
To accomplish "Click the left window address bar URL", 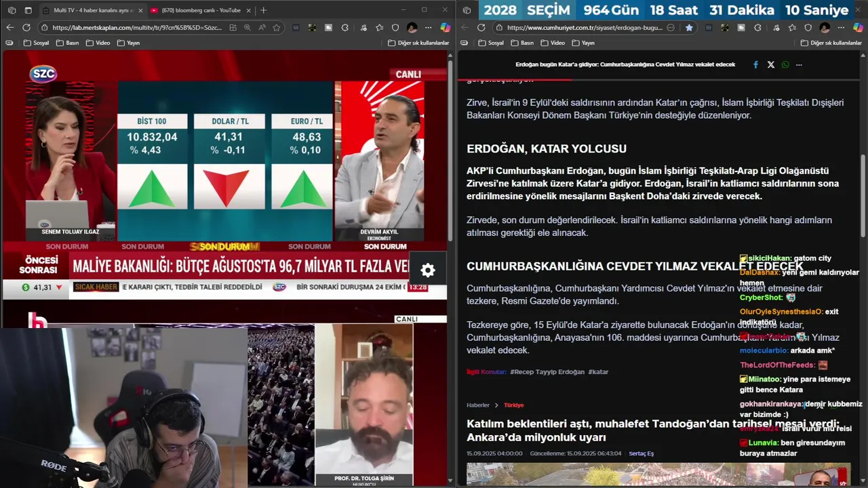I will pos(136,28).
